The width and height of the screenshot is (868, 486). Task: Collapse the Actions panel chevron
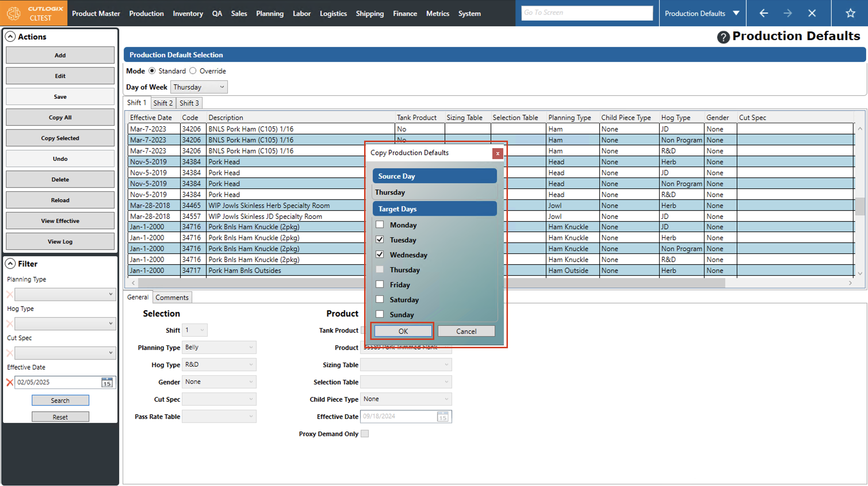click(10, 37)
